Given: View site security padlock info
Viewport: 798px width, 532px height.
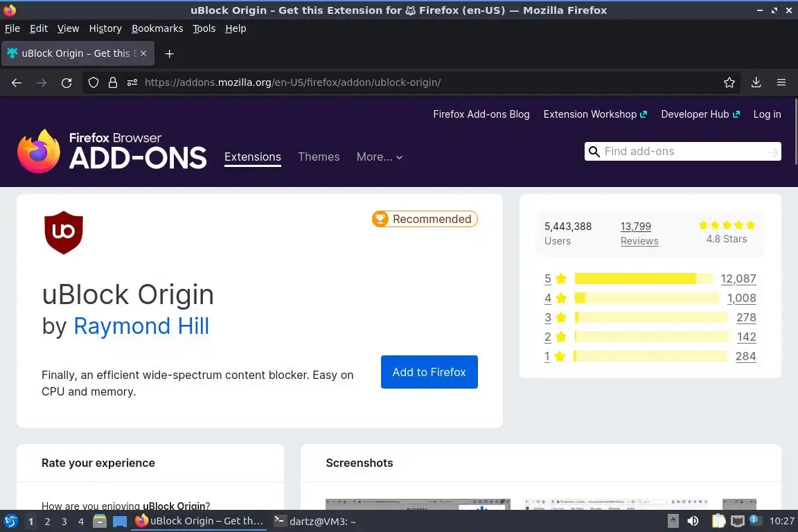Looking at the screenshot, I should pyautogui.click(x=113, y=82).
